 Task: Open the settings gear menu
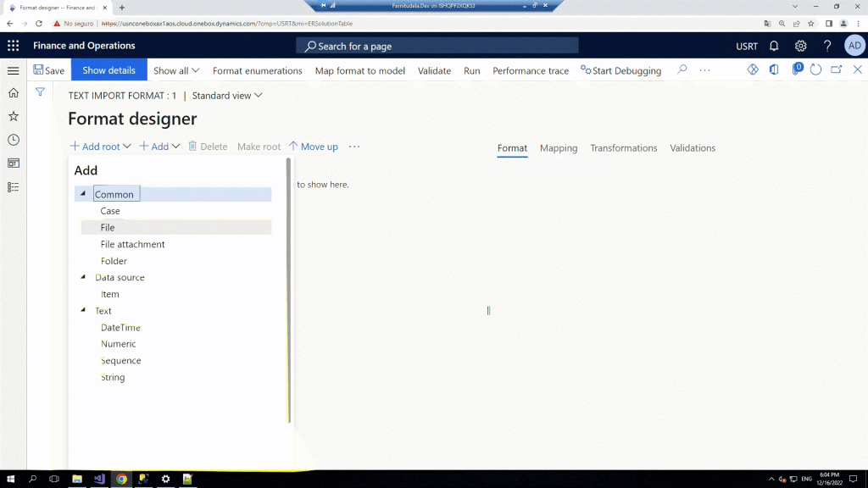point(800,46)
